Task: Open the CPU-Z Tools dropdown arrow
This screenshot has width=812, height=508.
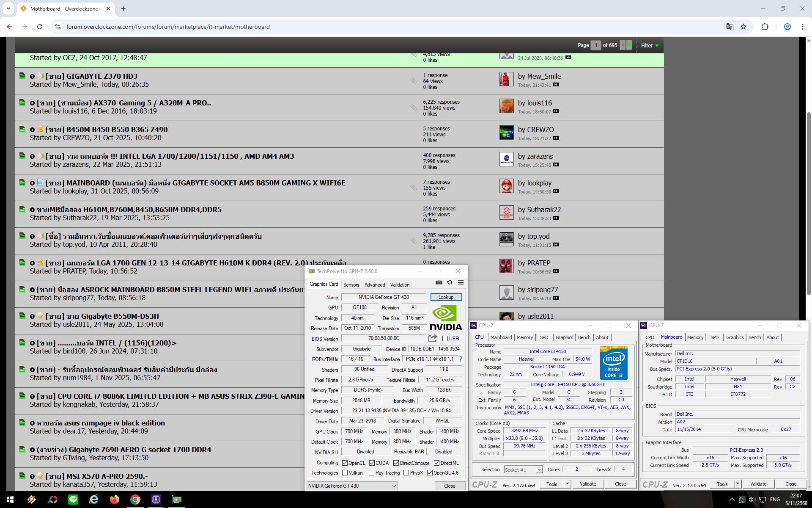Action: [567, 484]
